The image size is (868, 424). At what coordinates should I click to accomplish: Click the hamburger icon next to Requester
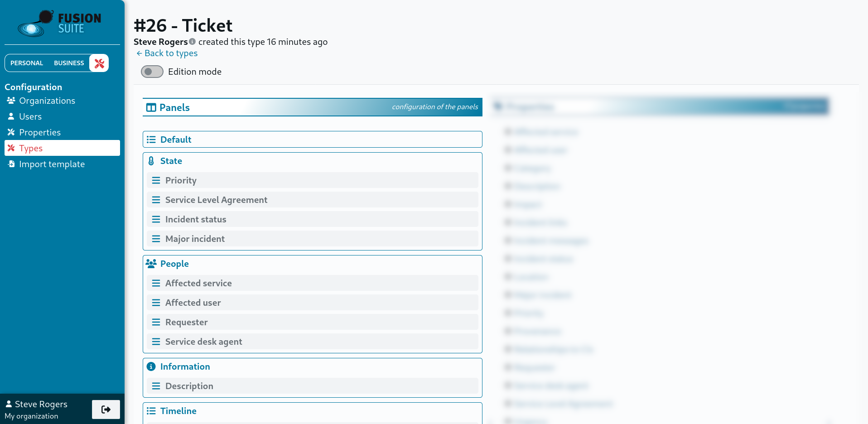[156, 322]
